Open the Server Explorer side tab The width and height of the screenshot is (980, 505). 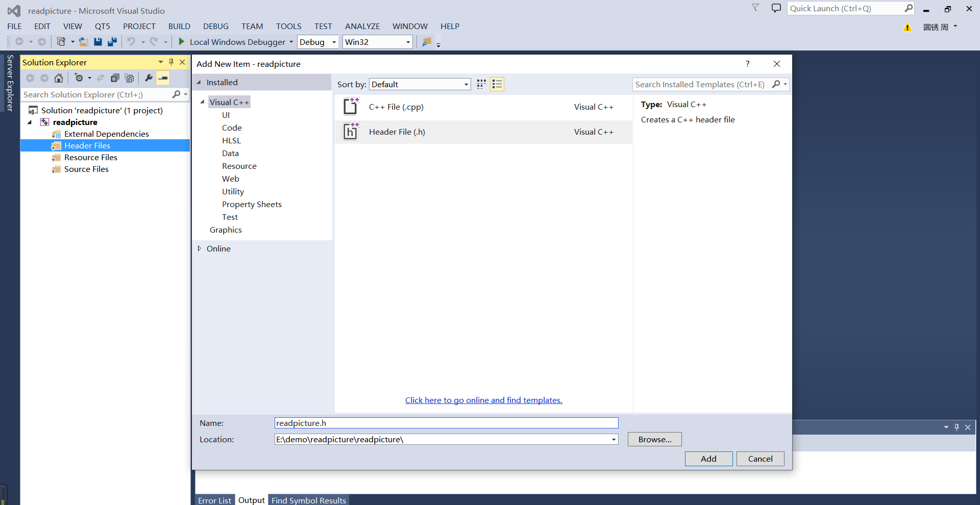tap(10, 83)
